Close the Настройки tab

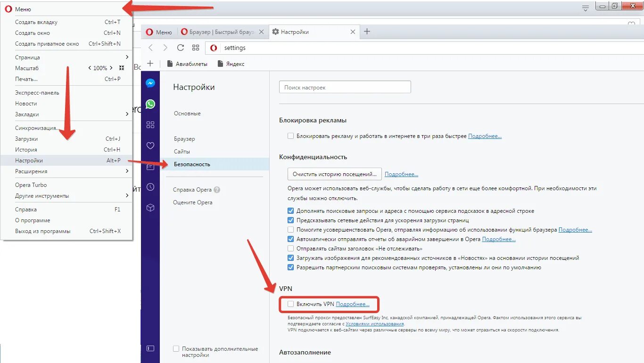(353, 32)
